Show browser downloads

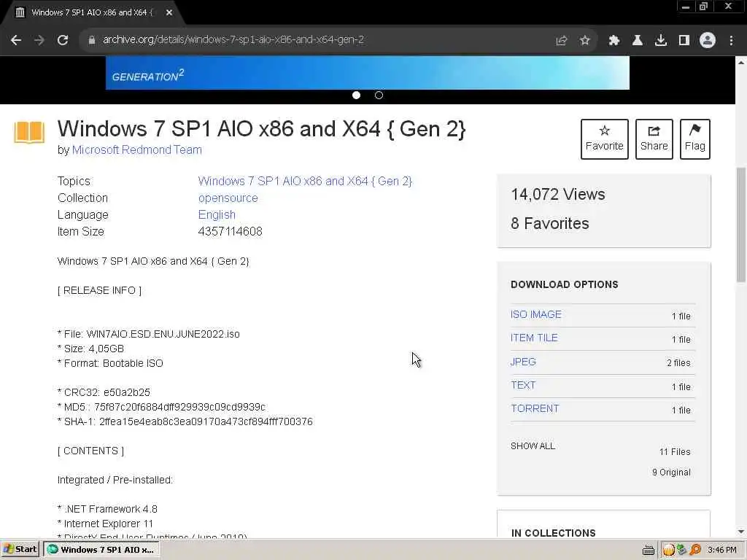(x=661, y=41)
